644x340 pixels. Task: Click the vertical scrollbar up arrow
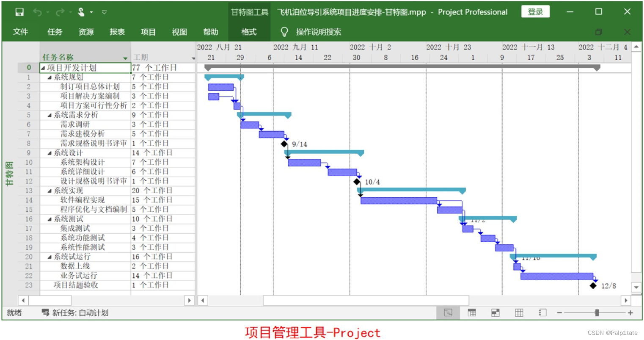(x=636, y=47)
